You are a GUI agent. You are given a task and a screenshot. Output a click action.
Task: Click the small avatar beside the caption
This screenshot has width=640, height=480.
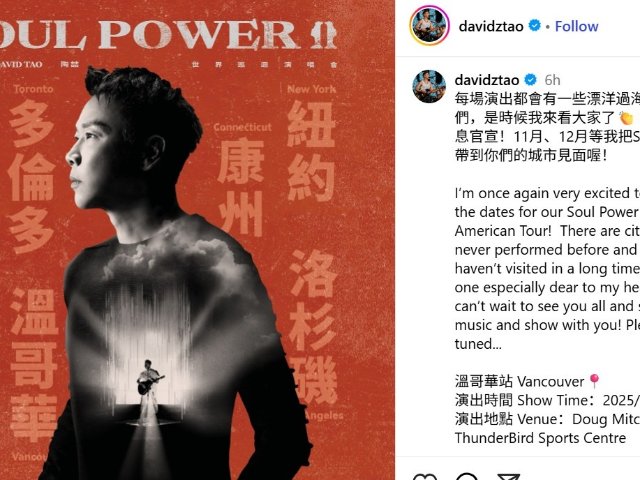tap(429, 86)
